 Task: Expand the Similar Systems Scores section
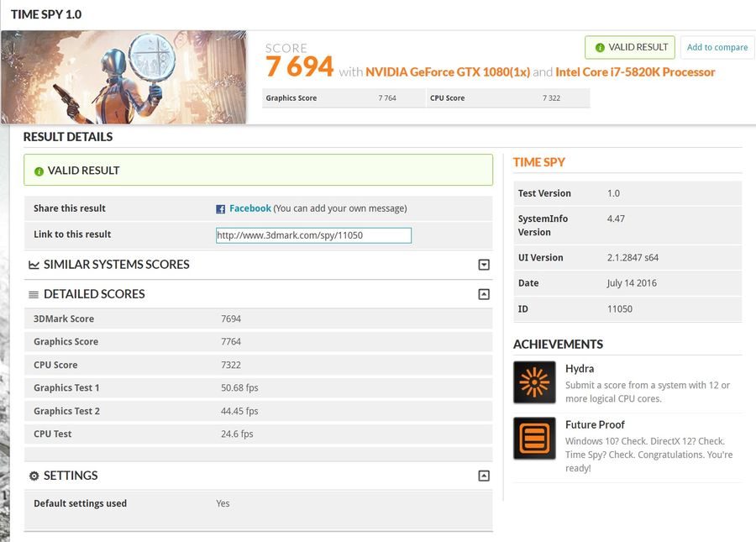(x=484, y=265)
